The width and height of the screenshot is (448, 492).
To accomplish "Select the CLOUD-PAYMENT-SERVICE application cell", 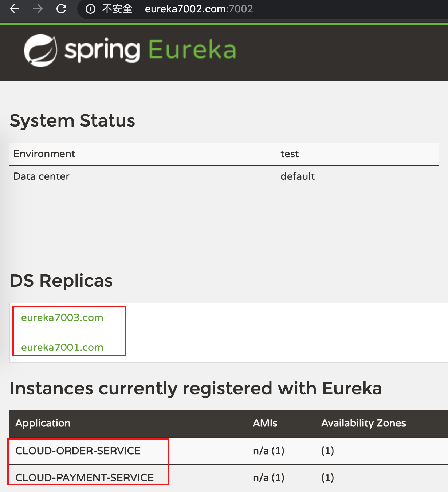I will (x=85, y=477).
